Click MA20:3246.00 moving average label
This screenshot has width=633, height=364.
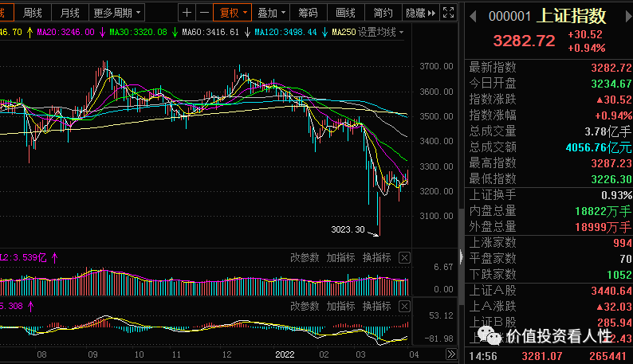click(66, 33)
